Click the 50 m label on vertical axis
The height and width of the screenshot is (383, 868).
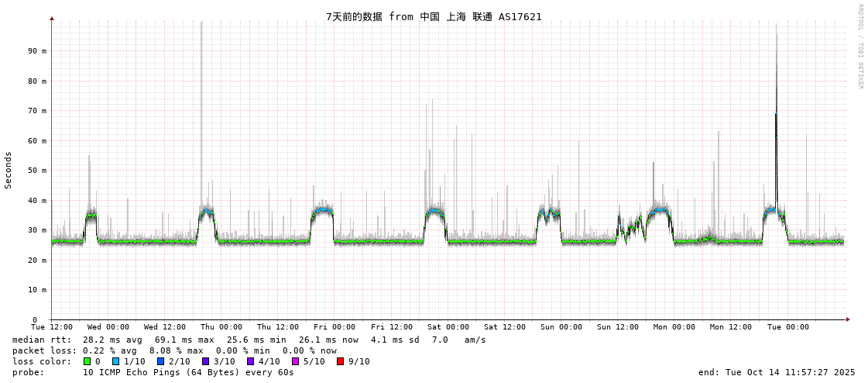tap(38, 171)
